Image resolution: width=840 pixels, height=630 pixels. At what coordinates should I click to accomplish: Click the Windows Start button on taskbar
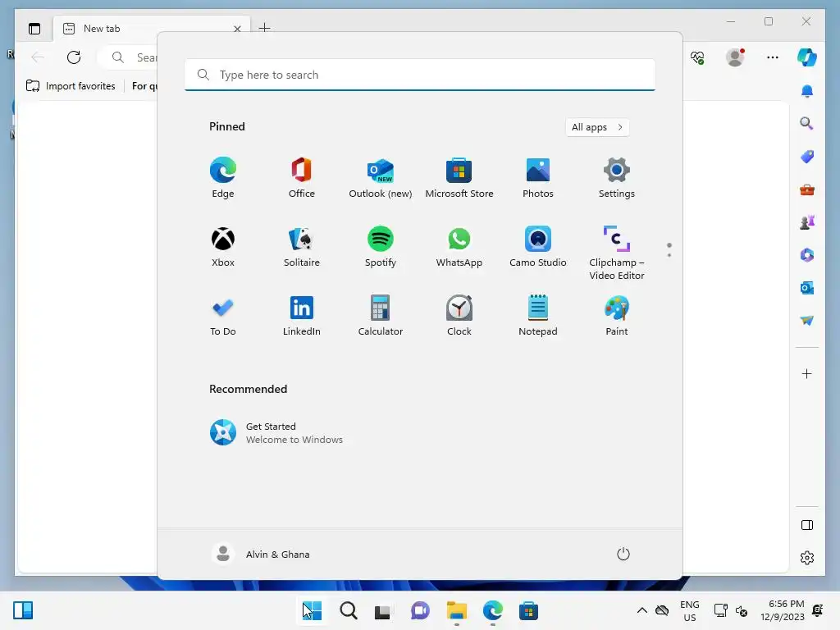313,610
